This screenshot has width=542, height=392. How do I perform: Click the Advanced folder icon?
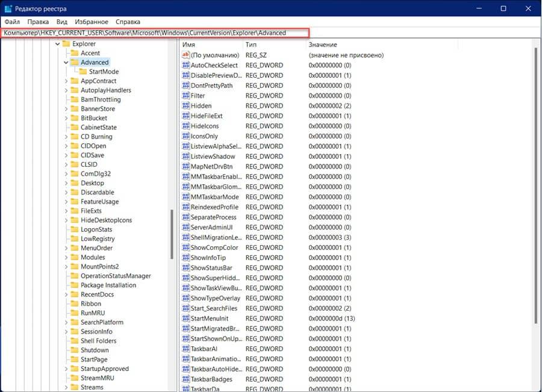[74, 62]
